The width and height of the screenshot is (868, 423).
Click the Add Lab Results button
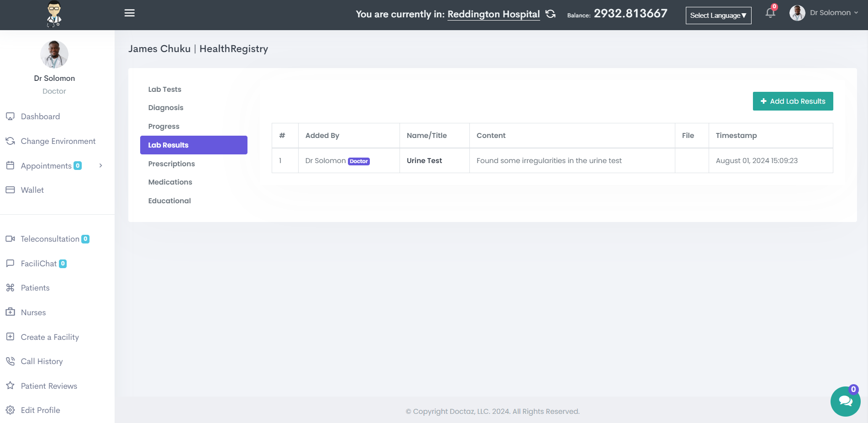[x=793, y=101]
